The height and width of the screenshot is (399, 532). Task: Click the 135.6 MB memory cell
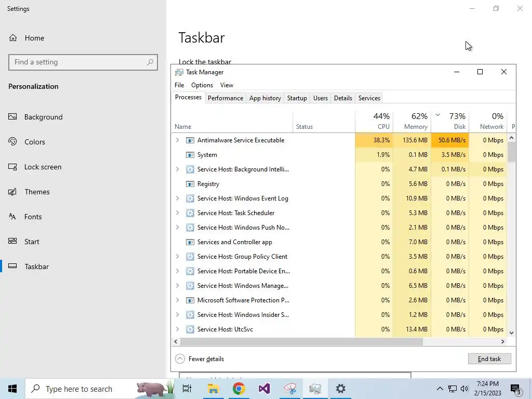tap(412, 140)
